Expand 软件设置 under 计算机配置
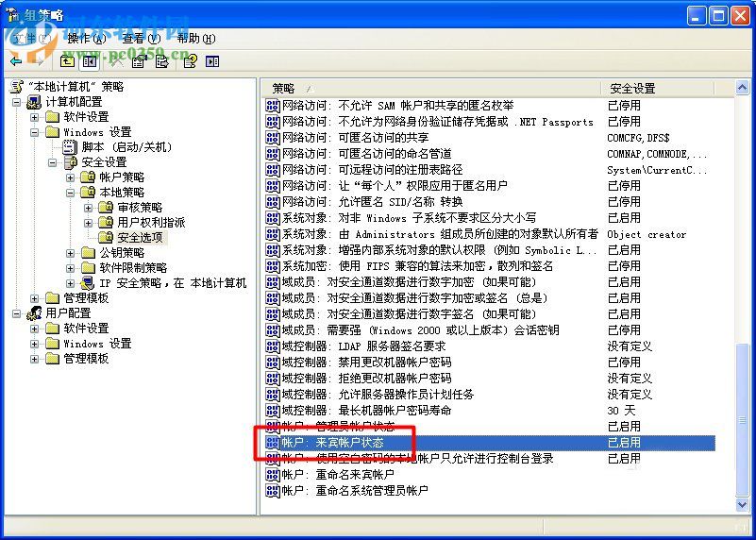The height and width of the screenshot is (540, 756). (35, 117)
